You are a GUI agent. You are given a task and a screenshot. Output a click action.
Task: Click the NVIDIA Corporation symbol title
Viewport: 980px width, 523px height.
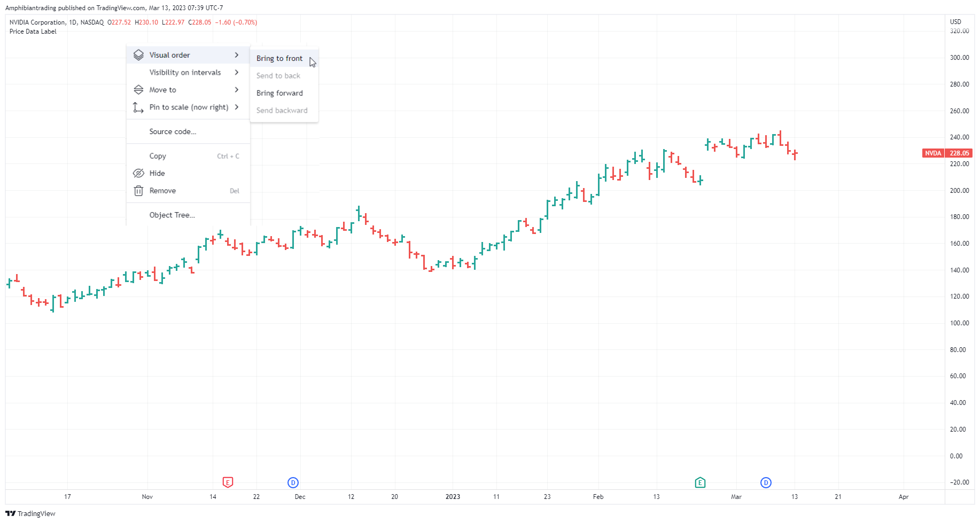tap(37, 22)
